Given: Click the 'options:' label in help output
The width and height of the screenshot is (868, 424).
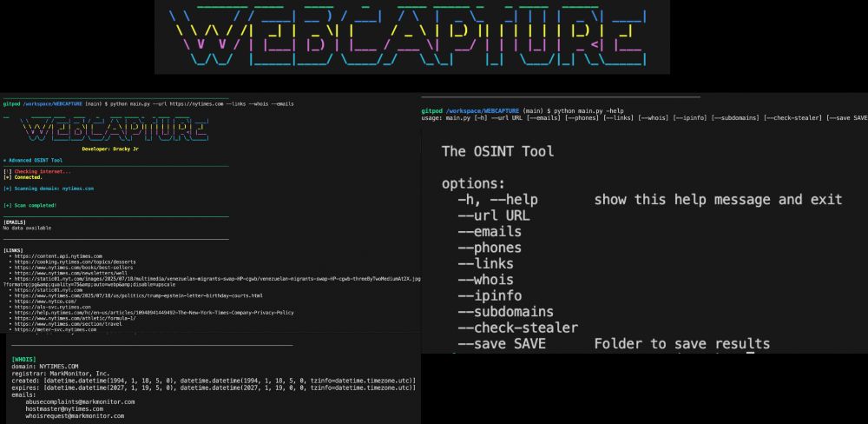Looking at the screenshot, I should click(473, 184).
